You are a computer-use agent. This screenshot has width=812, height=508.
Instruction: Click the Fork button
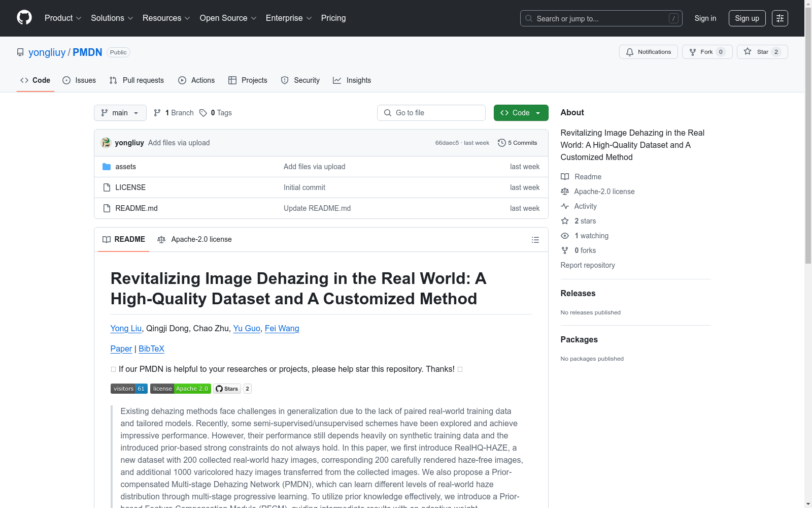tap(707, 52)
